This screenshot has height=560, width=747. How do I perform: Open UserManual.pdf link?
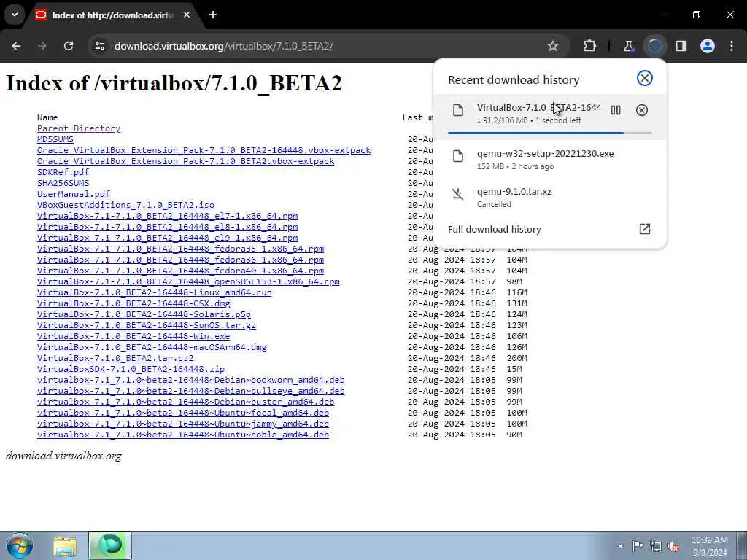(74, 194)
